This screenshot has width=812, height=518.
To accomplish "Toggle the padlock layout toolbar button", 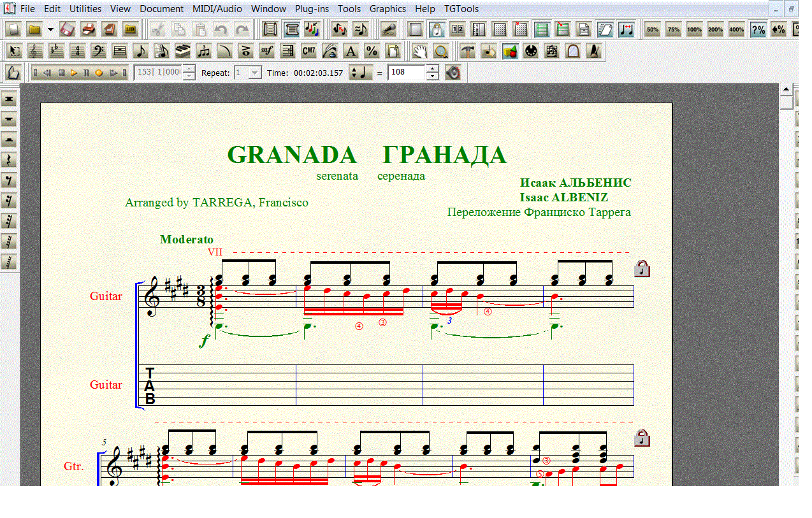I will 437,29.
